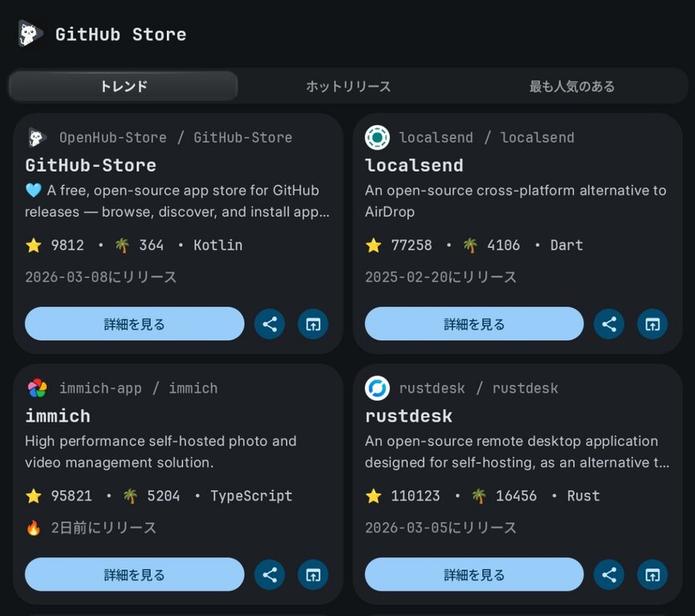Click 詳細を見る on the immich card
Viewport: 695px width, 616px height.
[x=134, y=574]
